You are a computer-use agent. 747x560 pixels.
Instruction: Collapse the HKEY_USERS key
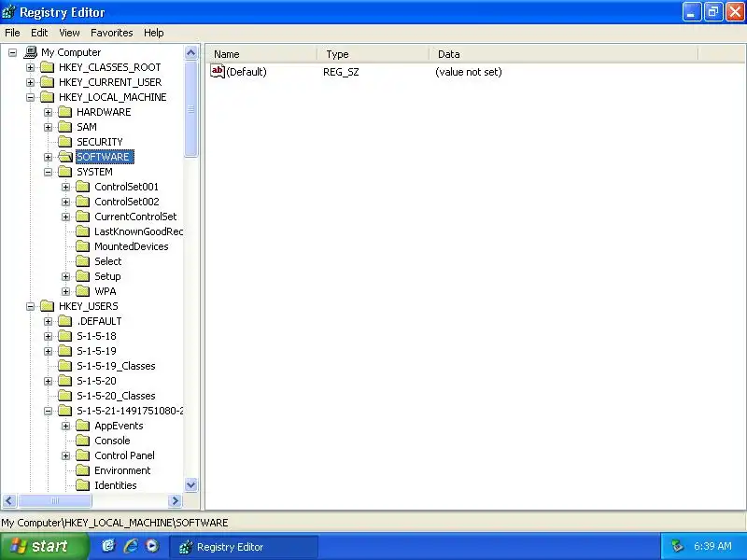click(31, 306)
